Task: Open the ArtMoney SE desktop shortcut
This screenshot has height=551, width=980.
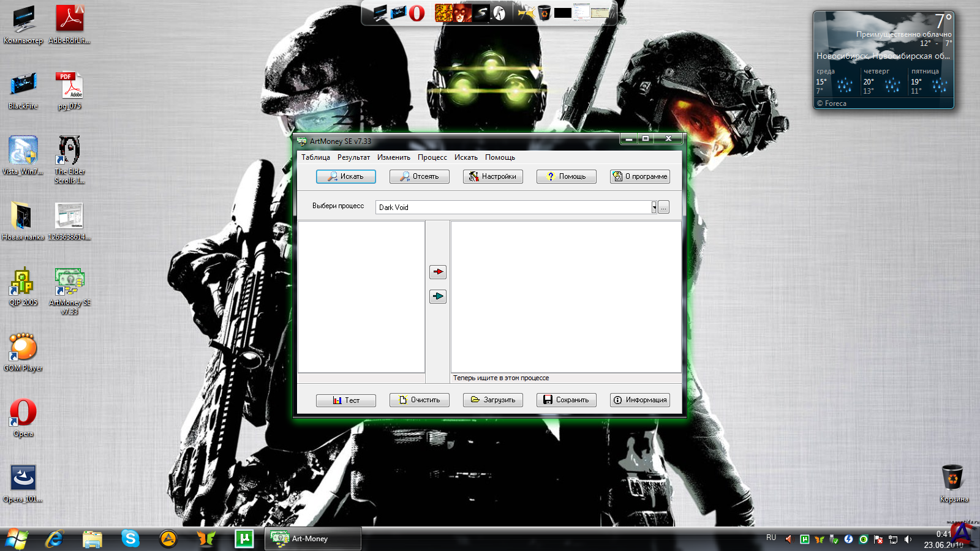Action: [69, 282]
